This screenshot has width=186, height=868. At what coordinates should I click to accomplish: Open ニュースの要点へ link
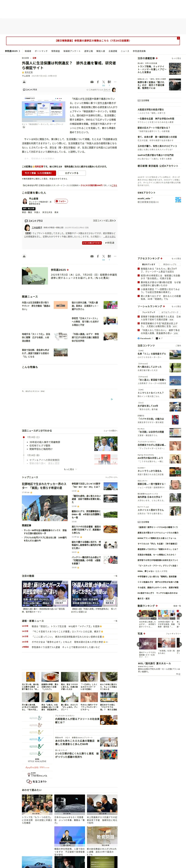(x=110, y=431)
